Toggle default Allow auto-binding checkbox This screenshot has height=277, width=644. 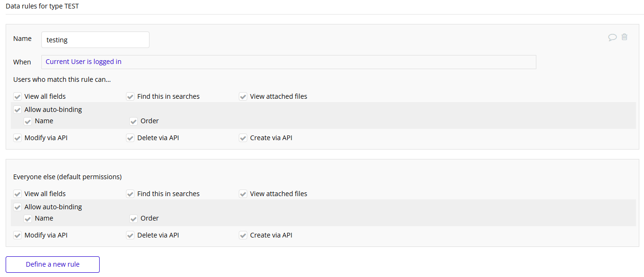pyautogui.click(x=17, y=207)
